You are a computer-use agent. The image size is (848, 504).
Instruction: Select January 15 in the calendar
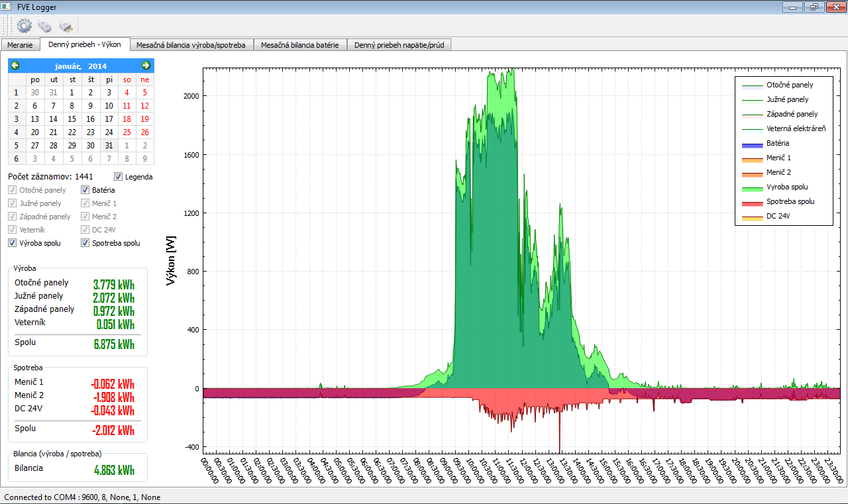(x=72, y=119)
